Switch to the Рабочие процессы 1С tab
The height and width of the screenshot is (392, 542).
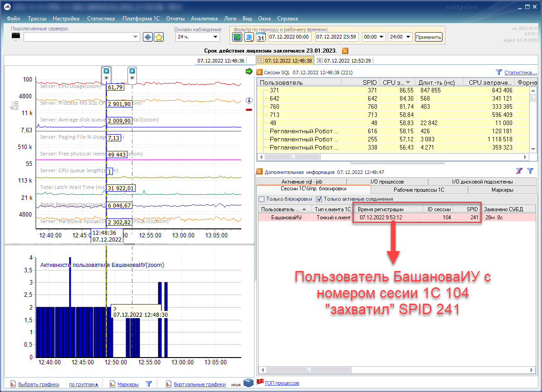click(x=419, y=190)
